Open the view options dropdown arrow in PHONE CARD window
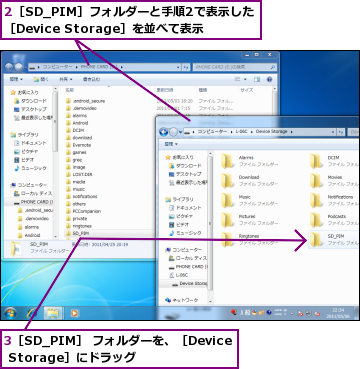This screenshot has width=360, height=369. pyautogui.click(x=245, y=79)
